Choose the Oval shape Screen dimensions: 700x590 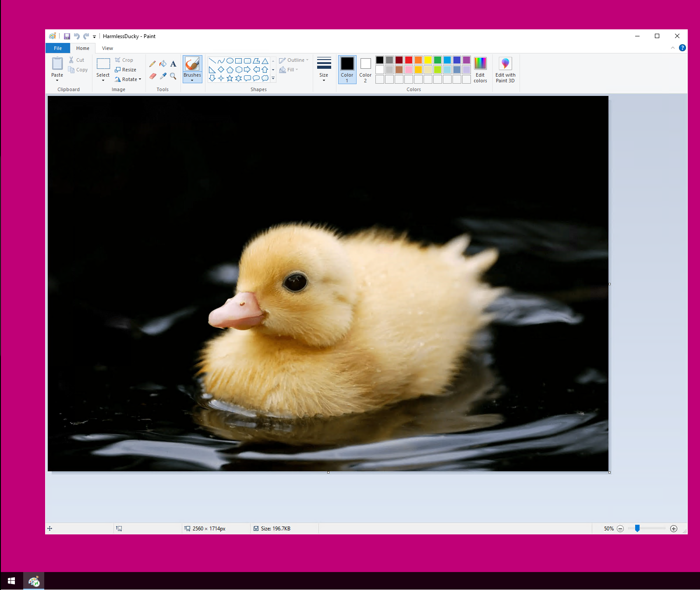tap(230, 61)
